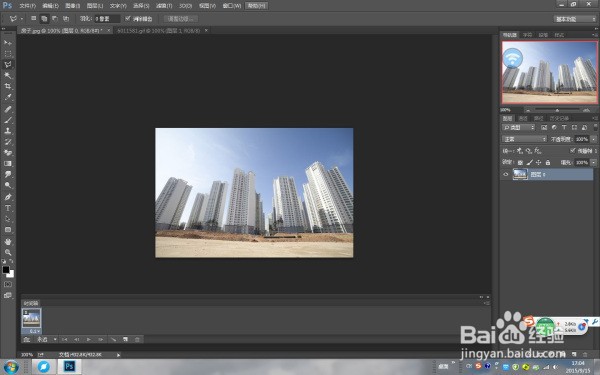Choose Subtract from Selection mode button
This screenshot has height=375, width=600.
(x=55, y=18)
